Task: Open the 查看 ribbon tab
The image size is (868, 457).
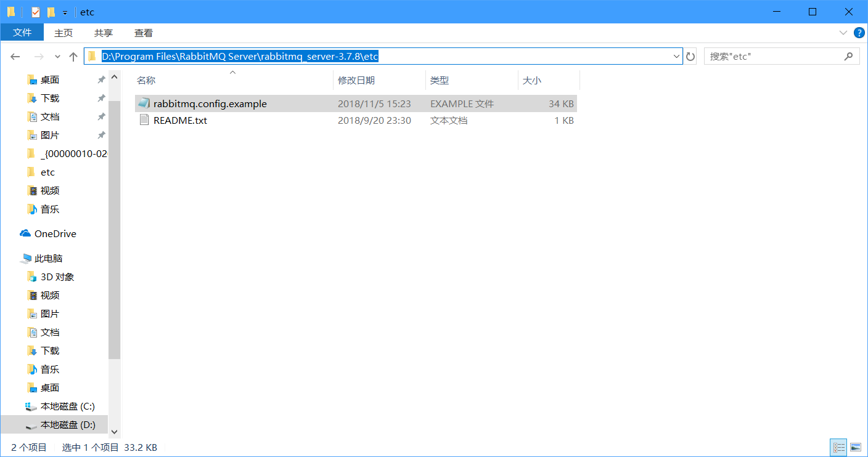Action: click(x=144, y=33)
